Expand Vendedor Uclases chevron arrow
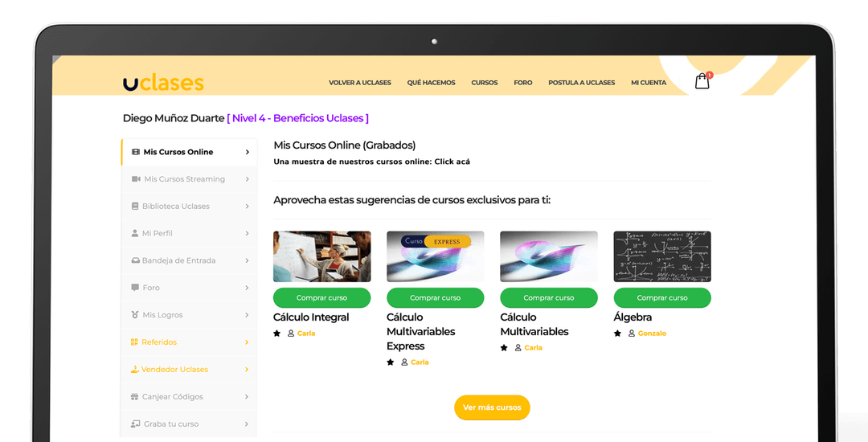Viewport: 868px width, 442px height. [247, 369]
